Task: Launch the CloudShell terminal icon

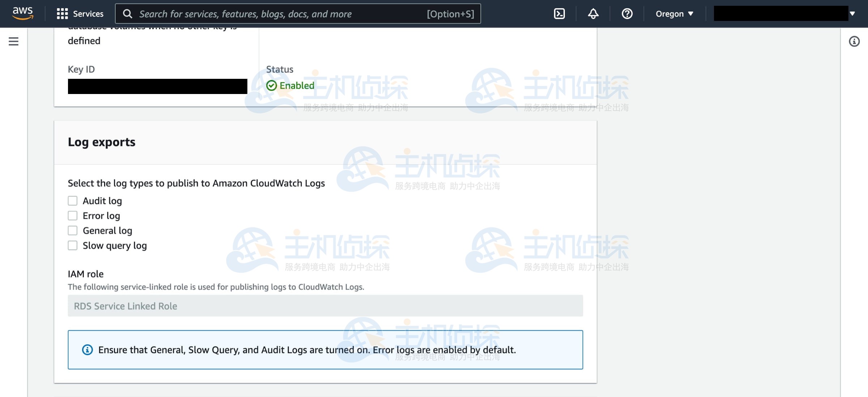Action: pyautogui.click(x=559, y=14)
